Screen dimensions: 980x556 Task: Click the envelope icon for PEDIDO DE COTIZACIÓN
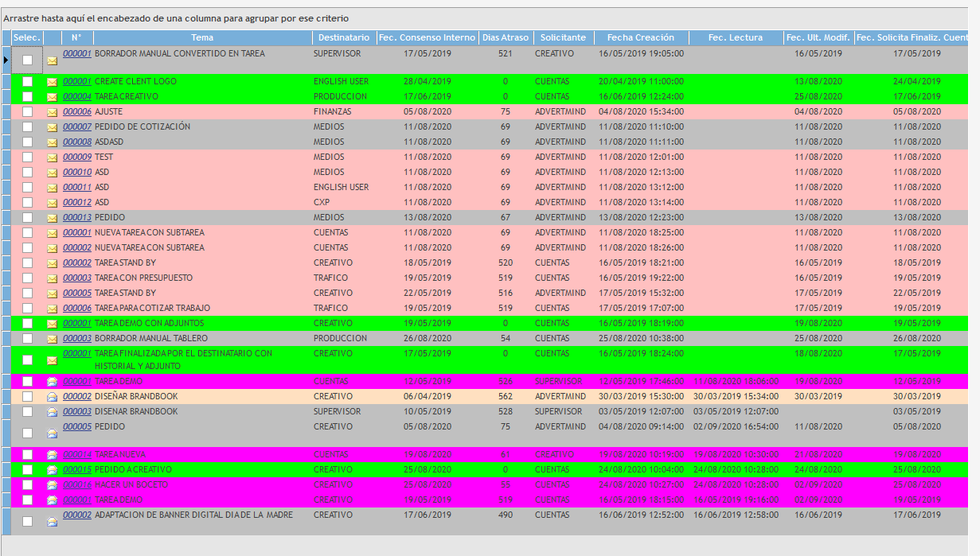click(x=53, y=127)
